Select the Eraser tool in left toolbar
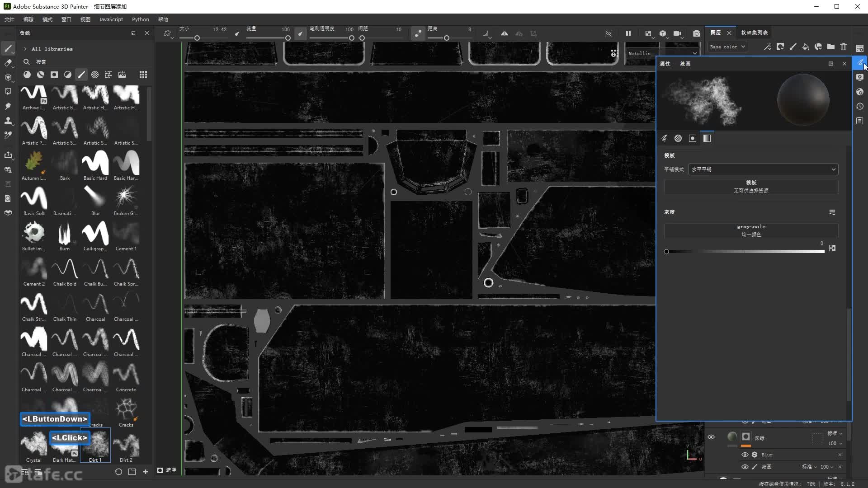 point(8,63)
